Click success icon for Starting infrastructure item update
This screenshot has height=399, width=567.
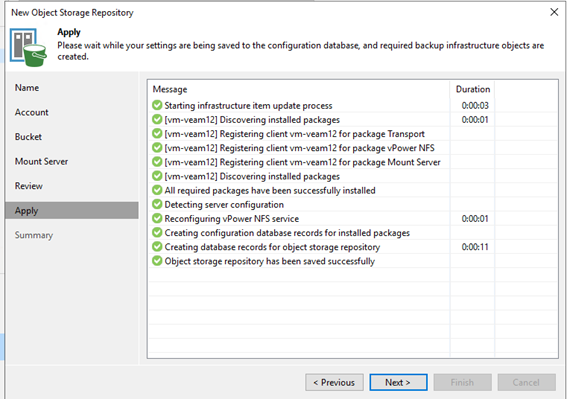(157, 105)
